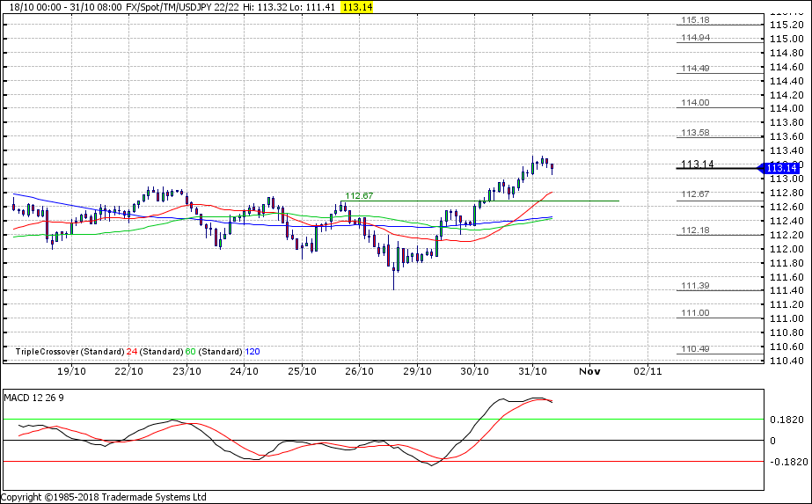Screen dimensions: 812x504
Task: Click the Trademade Systems Ltd copyright notice
Action: pos(103,497)
